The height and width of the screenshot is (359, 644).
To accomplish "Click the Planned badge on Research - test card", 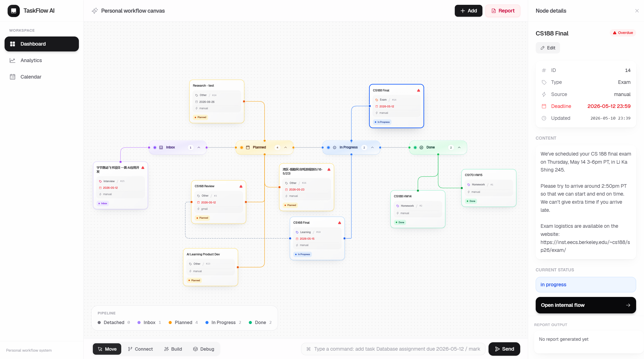I will pos(200,117).
